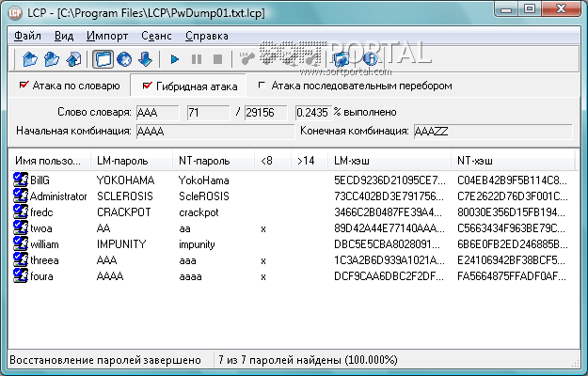
Task: Open the Файл menu
Action: (27, 36)
